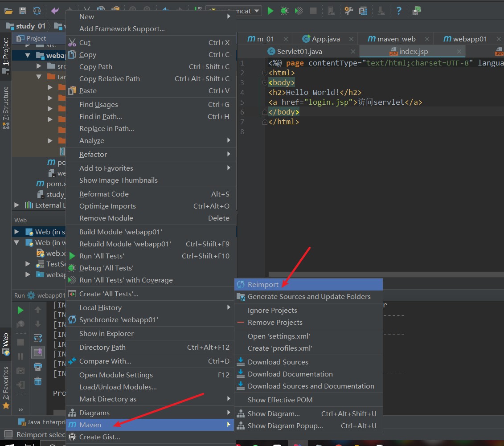Viewport: 504px width, 446px height.
Task: Expand the External Libraries tree node
Action: coord(17,205)
